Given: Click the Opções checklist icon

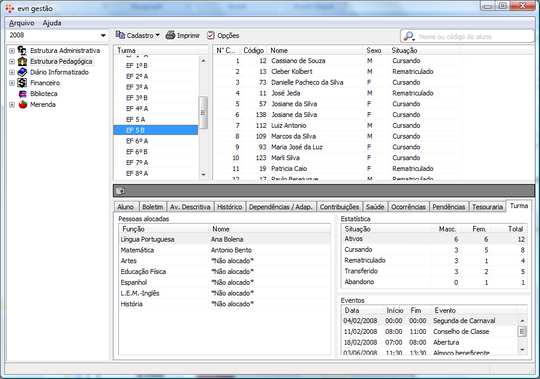Looking at the screenshot, I should coord(211,35).
